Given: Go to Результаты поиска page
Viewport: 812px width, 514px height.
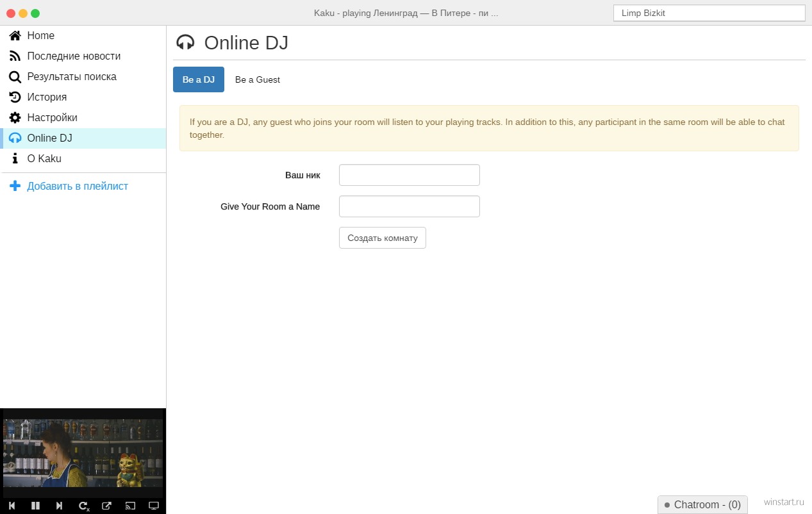Looking at the screenshot, I should [71, 77].
